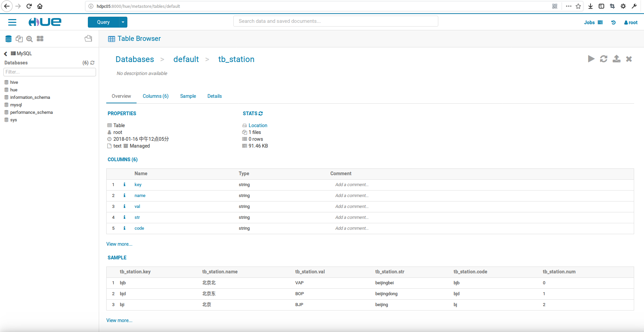Click the Hue logo
The image size is (644, 332).
click(x=45, y=22)
